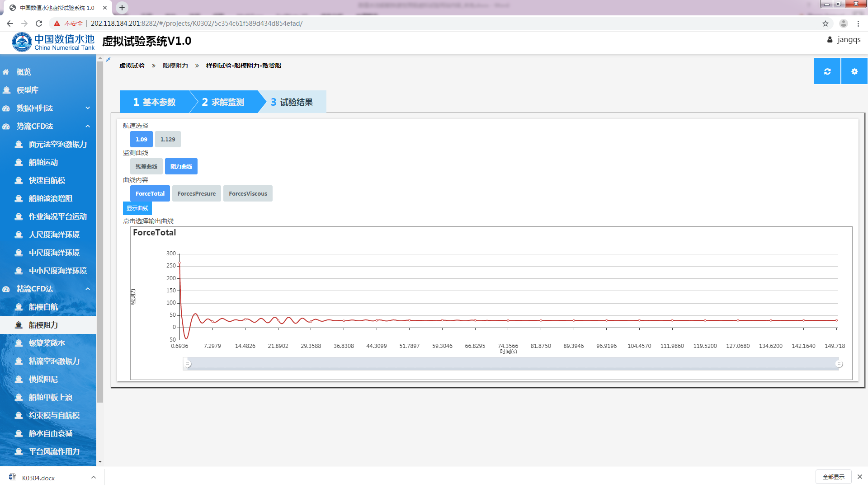Collapse the 粘流CFD法 sidebar section
868x488 pixels.
tap(88, 289)
